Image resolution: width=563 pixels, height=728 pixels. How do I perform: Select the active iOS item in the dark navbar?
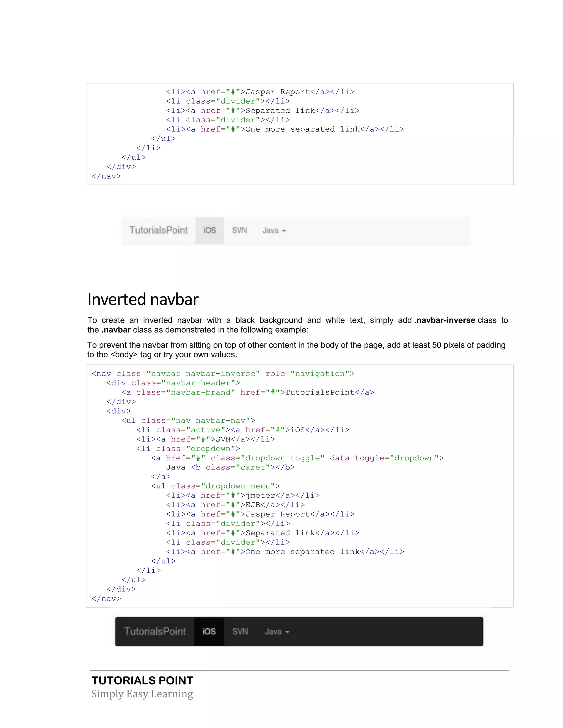(209, 631)
